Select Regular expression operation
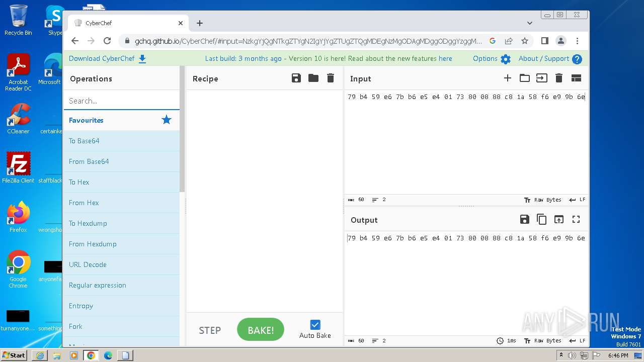Viewport: 644px width, 362px height. (121, 285)
